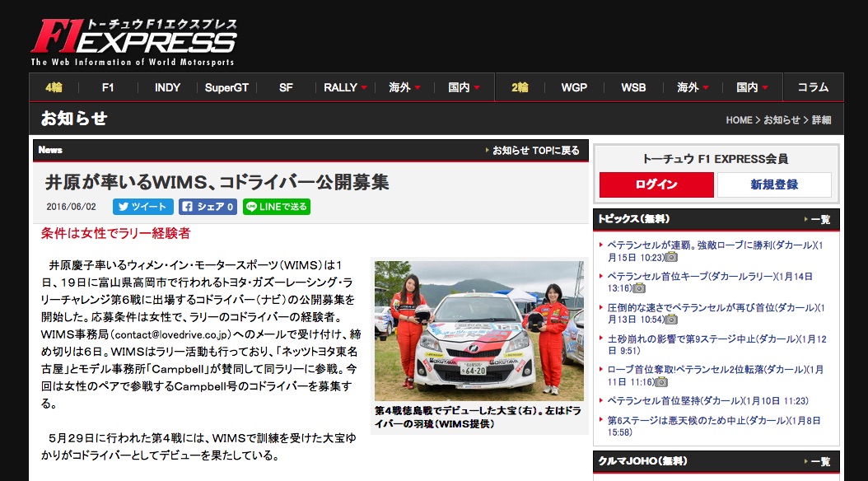This screenshot has height=481, width=868.
Task: Click the F1 Express site logo
Action: (134, 43)
